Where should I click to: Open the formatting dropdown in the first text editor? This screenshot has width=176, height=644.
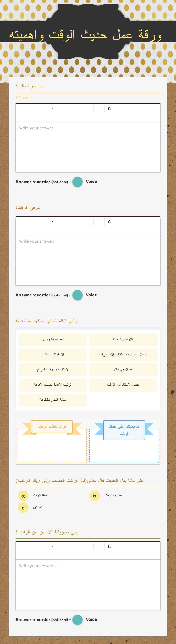click(x=52, y=108)
